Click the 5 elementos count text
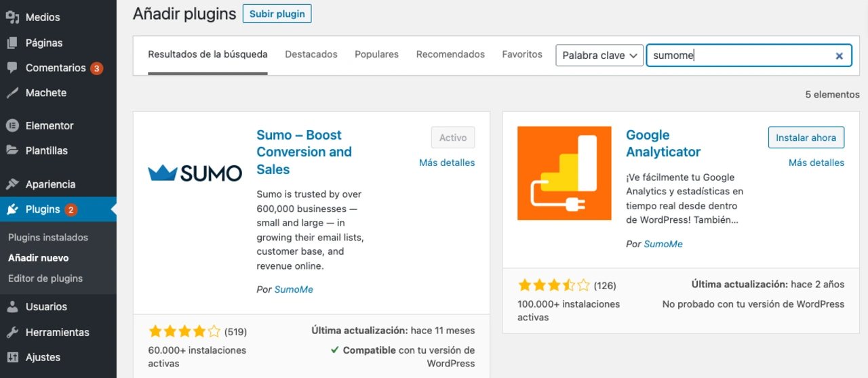This screenshot has height=378, width=868. point(833,95)
